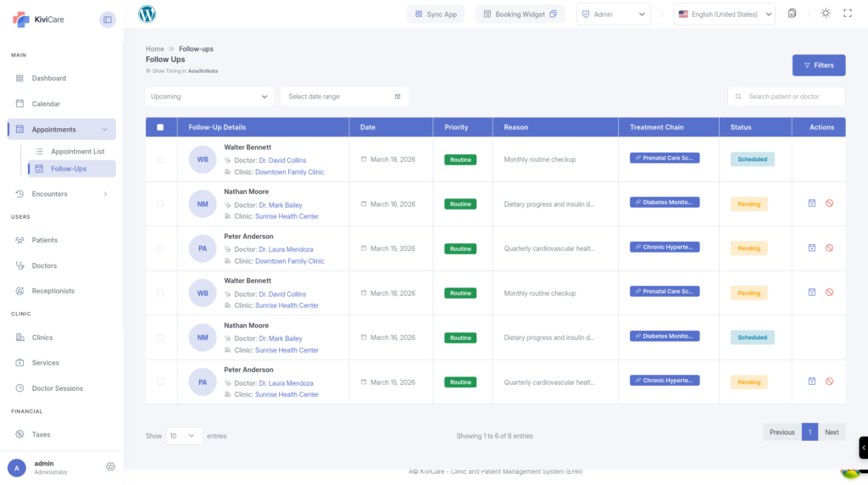
Task: Open Dashboard from the sidebar
Action: pyautogui.click(x=49, y=78)
